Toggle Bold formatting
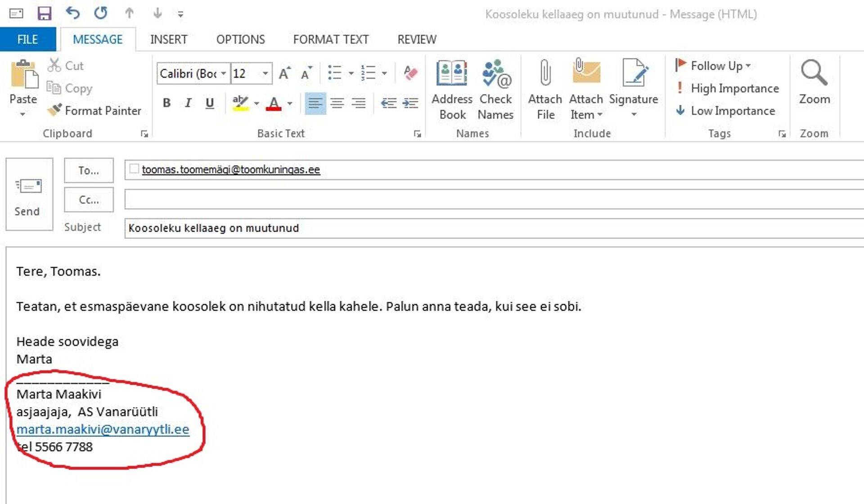This screenshot has width=864, height=504. click(x=166, y=103)
